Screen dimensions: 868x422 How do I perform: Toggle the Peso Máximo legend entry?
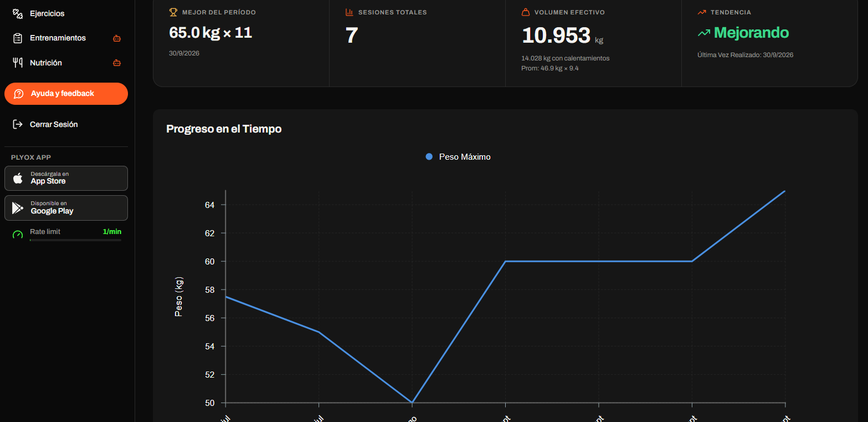pos(458,157)
